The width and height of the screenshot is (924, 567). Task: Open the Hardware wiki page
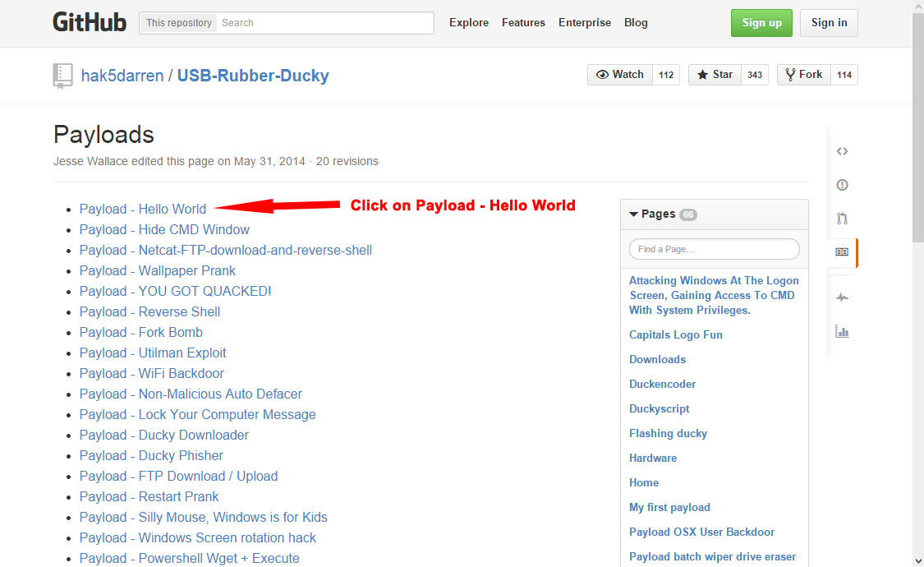[653, 458]
